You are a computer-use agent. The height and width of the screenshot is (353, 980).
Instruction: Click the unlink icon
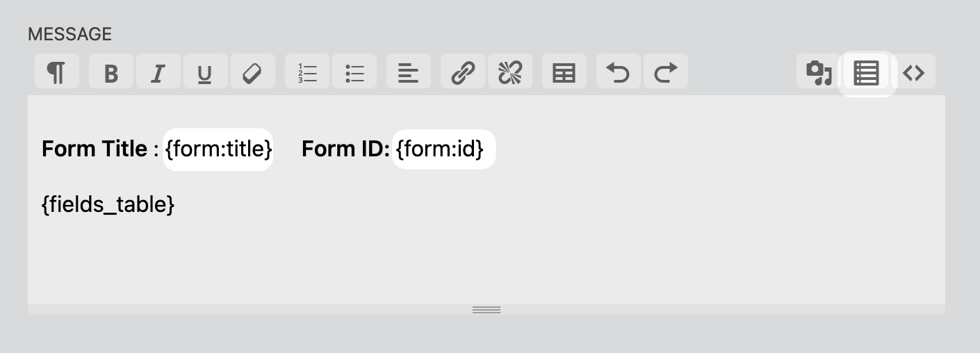pyautogui.click(x=509, y=71)
